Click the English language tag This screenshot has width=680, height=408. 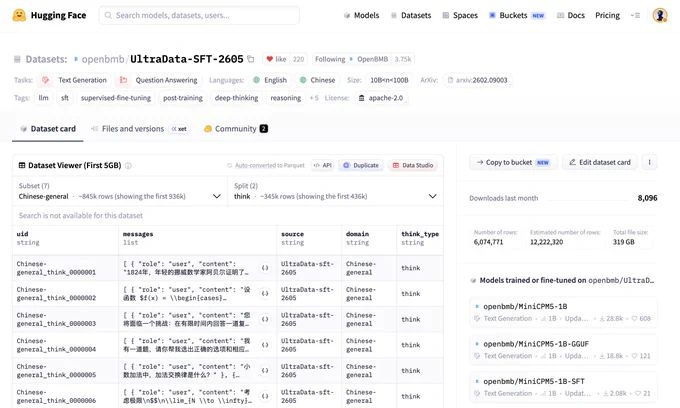click(270, 80)
